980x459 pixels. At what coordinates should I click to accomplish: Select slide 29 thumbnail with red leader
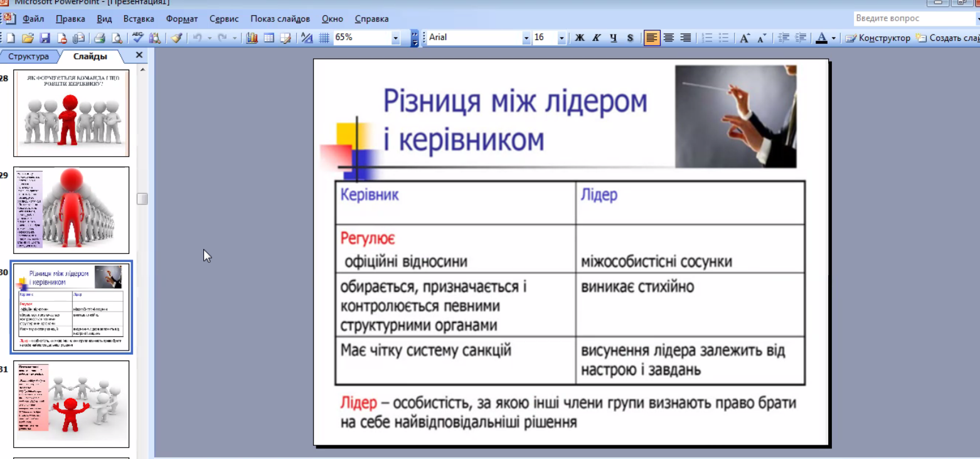72,209
